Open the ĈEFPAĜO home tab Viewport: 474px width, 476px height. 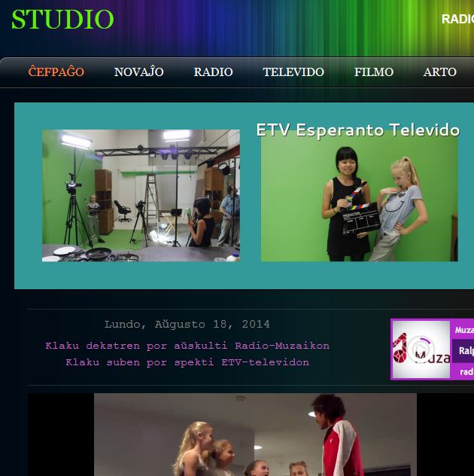pos(56,72)
